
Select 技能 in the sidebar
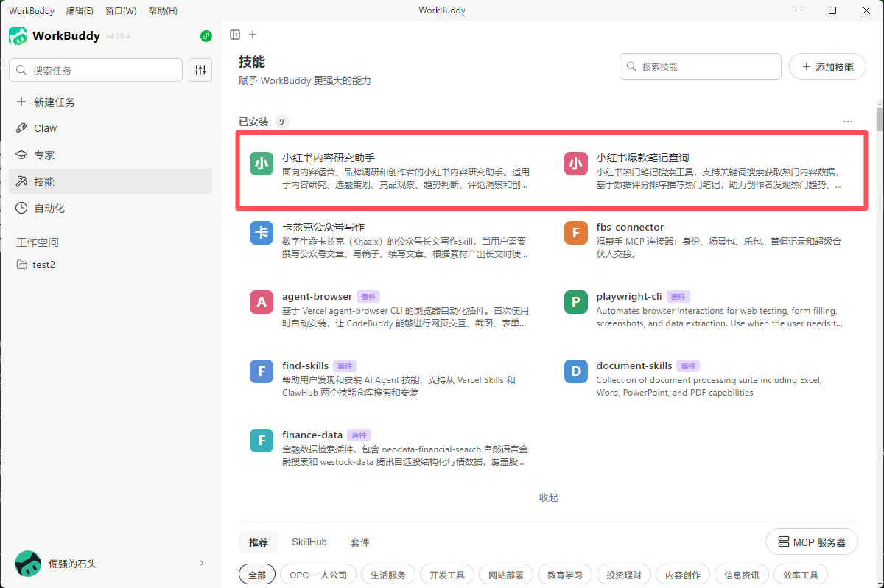coord(110,182)
